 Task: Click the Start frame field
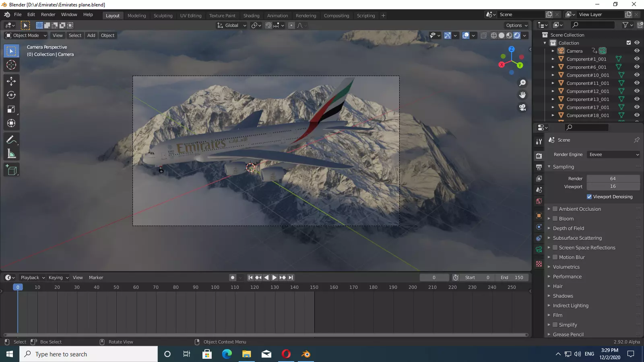[x=477, y=278]
